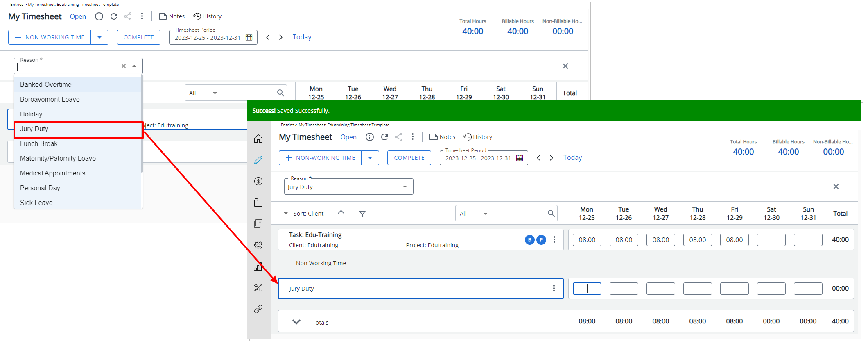The image size is (868, 346).
Task: Open the bar chart reports sidebar icon
Action: (x=258, y=267)
